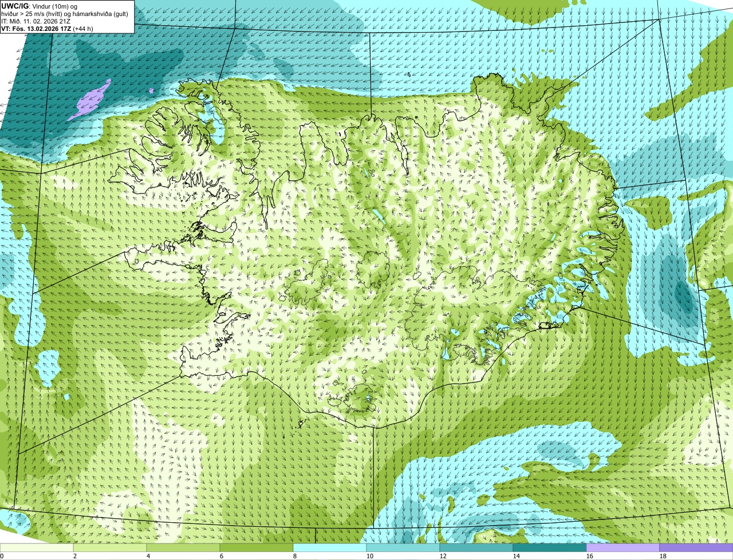The image size is (733, 560).
Task: Click the purple strong-wind patch northwest of Iceland
Action: [x=90, y=100]
